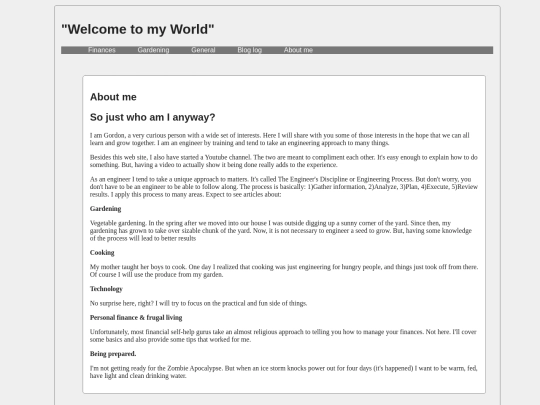Click the paragraph starting "I am Gordon"

pos(280,139)
